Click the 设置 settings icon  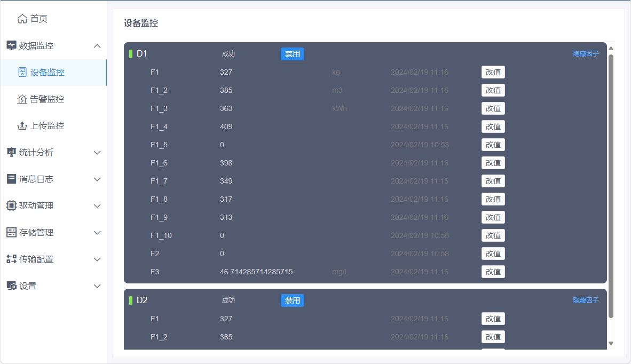pos(11,286)
